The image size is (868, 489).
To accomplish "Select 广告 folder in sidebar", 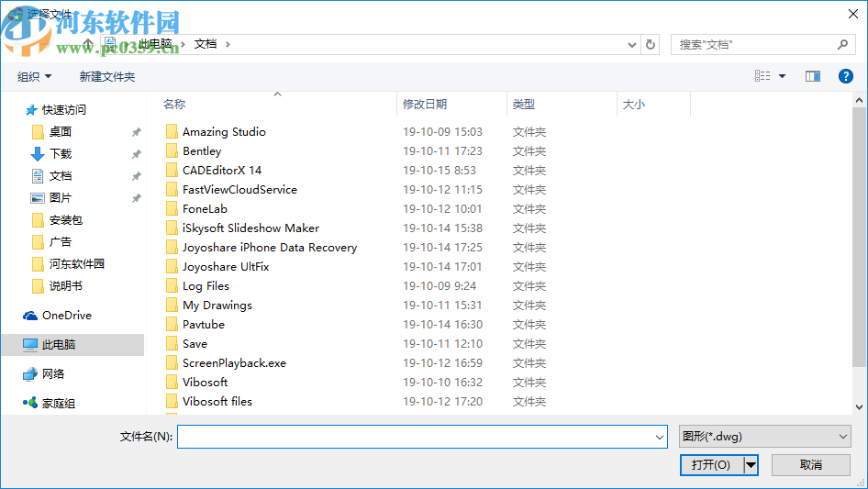I will (61, 242).
